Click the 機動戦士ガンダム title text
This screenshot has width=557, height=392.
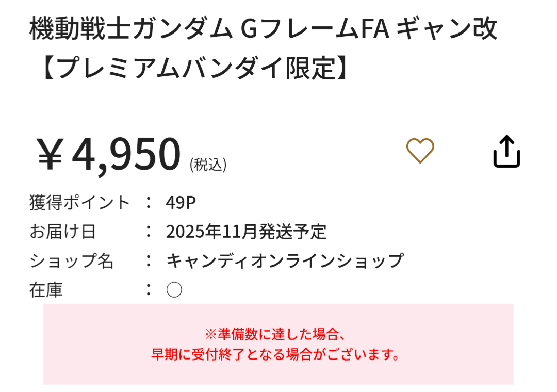click(131, 28)
